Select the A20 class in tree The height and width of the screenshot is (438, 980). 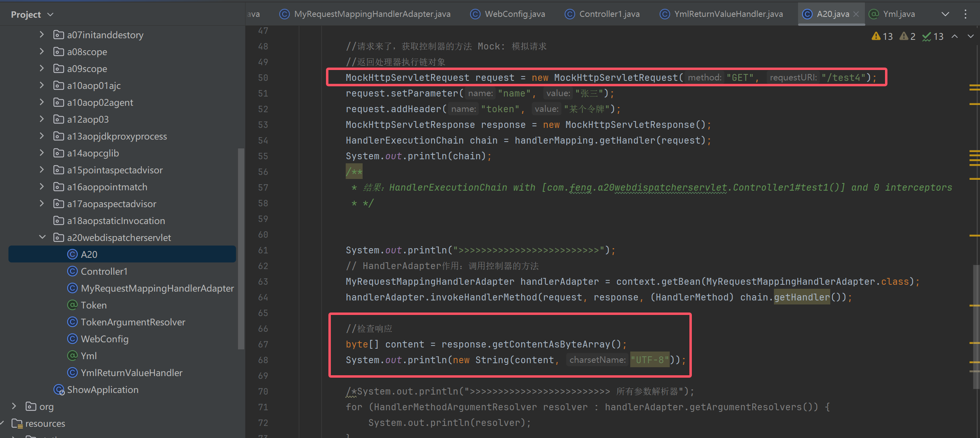[x=122, y=254]
